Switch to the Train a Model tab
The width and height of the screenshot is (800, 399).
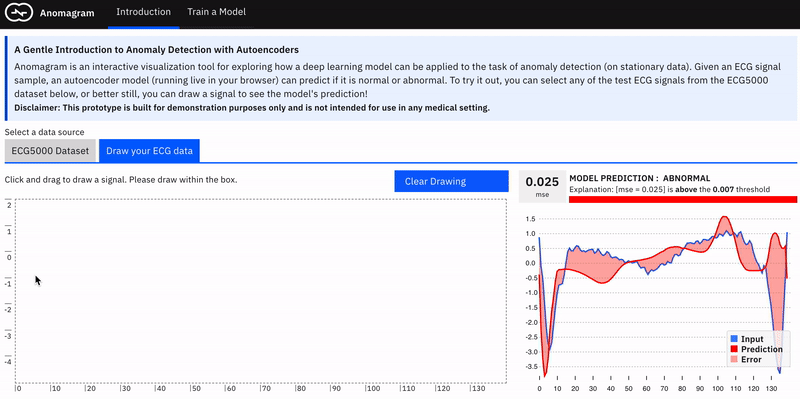pyautogui.click(x=216, y=12)
